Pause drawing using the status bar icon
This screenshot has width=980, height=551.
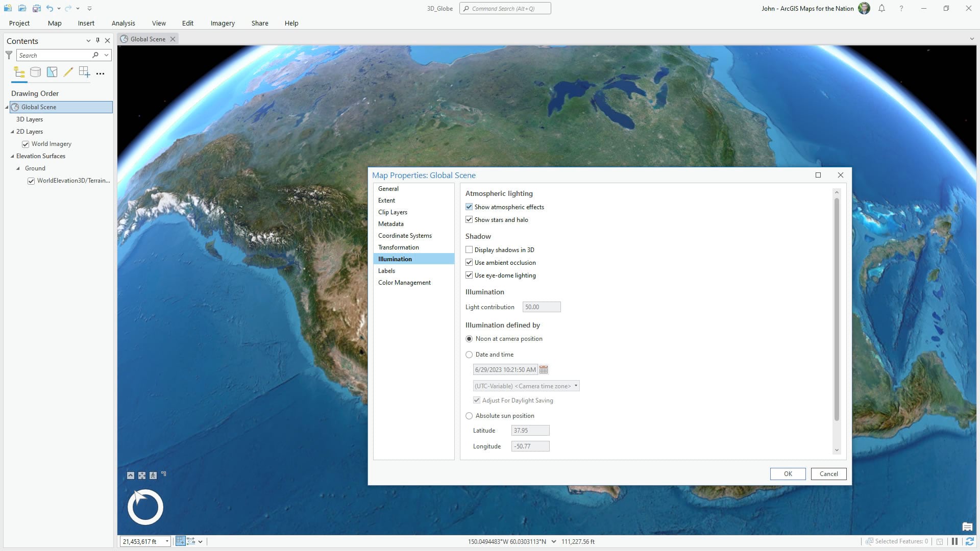point(954,541)
